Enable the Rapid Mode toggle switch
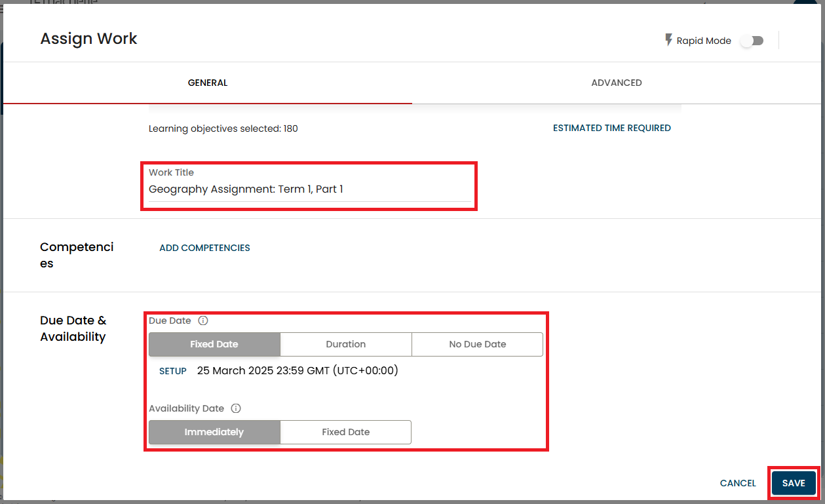Viewport: 825px width, 504px height. pyautogui.click(x=752, y=41)
